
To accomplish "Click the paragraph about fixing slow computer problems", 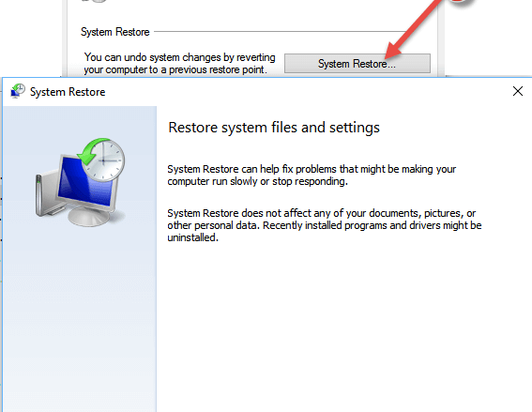I will click(x=312, y=175).
